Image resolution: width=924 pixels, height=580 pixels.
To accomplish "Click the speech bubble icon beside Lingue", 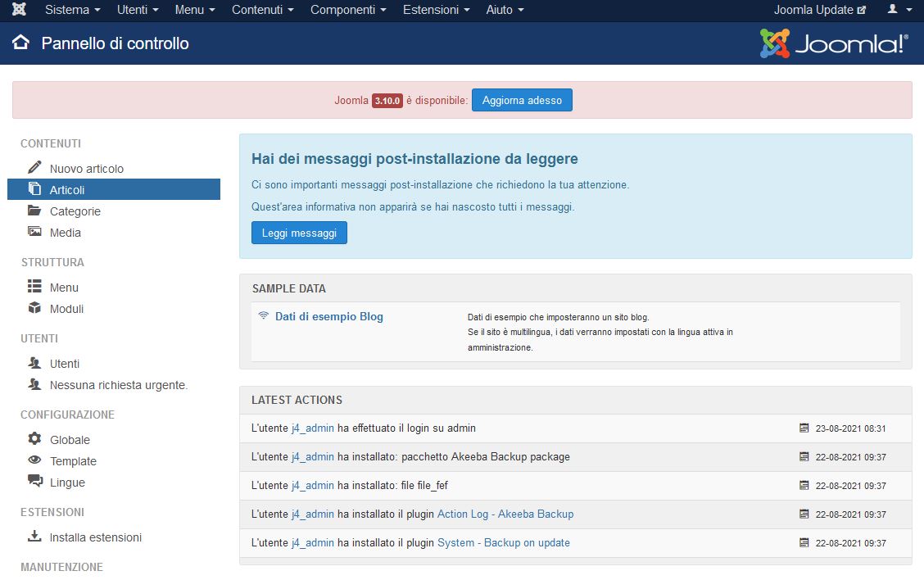I will (x=34, y=482).
